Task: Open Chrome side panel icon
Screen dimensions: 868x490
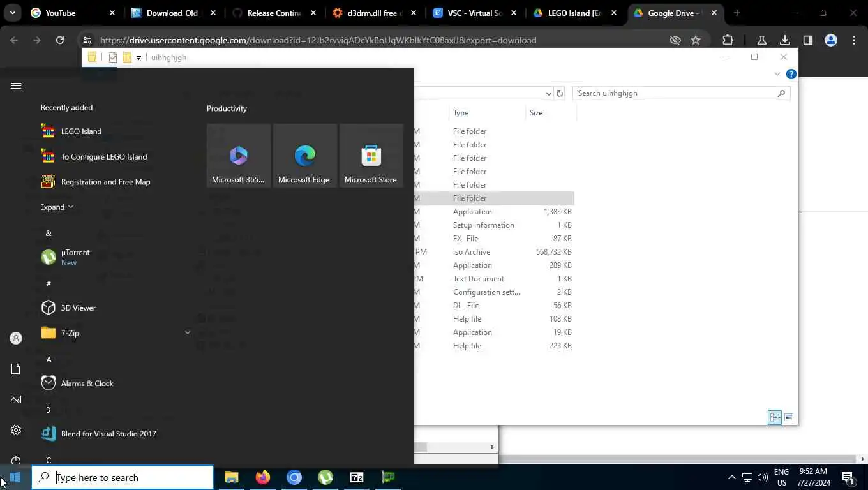Action: (808, 40)
